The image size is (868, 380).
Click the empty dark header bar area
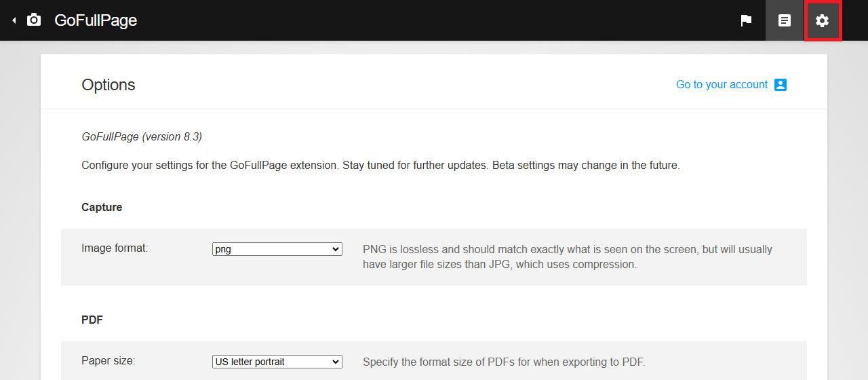point(434,20)
